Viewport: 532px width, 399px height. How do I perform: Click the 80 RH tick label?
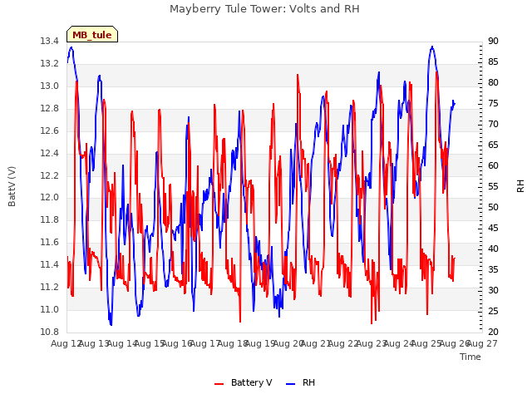pyautogui.click(x=493, y=83)
